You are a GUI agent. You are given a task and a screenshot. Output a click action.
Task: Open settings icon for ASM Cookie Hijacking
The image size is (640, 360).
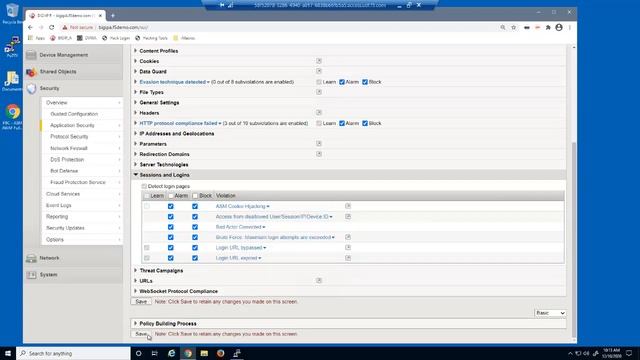click(x=348, y=206)
